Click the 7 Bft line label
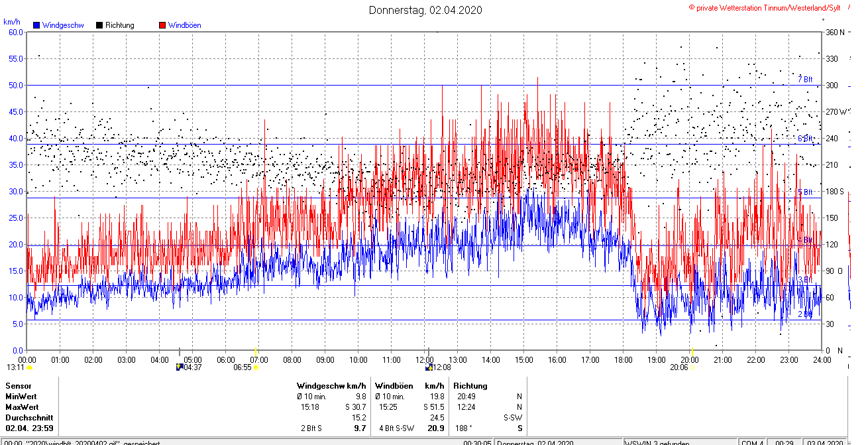 point(805,79)
